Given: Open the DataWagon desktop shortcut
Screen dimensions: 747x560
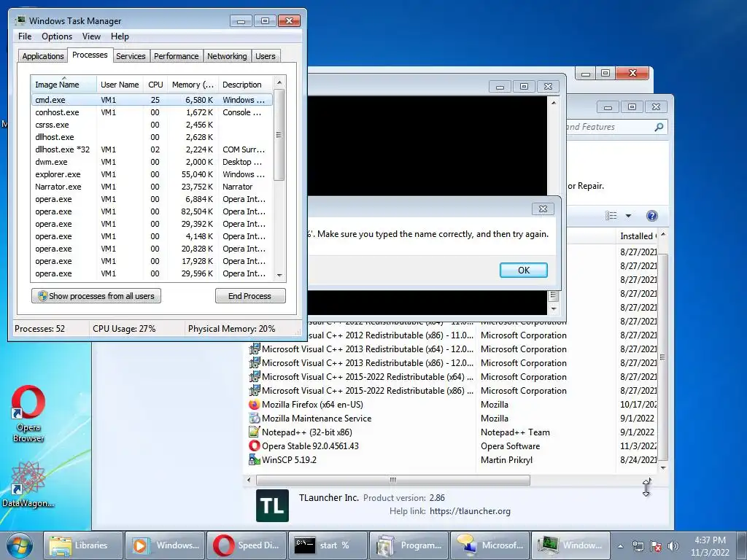Looking at the screenshot, I should tap(28, 484).
